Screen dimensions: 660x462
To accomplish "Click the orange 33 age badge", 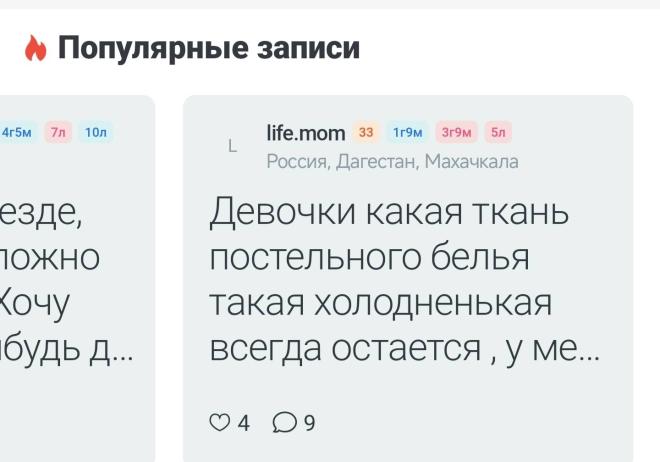I will pos(366,133).
